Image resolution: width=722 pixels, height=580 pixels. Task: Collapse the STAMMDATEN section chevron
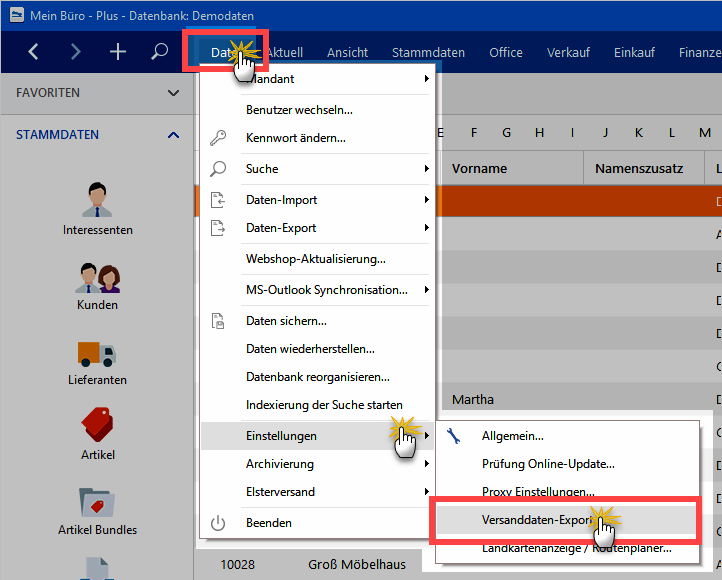tap(173, 135)
